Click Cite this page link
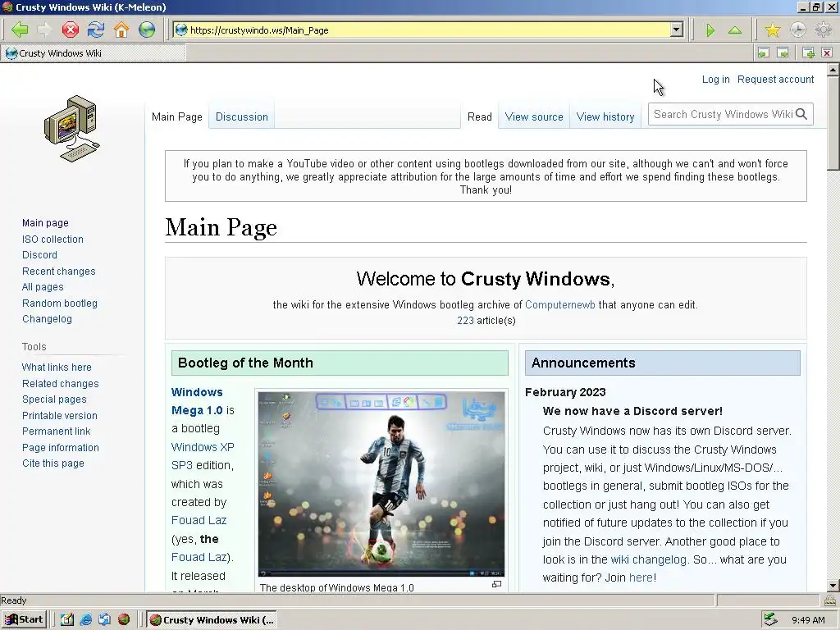 pyautogui.click(x=53, y=463)
